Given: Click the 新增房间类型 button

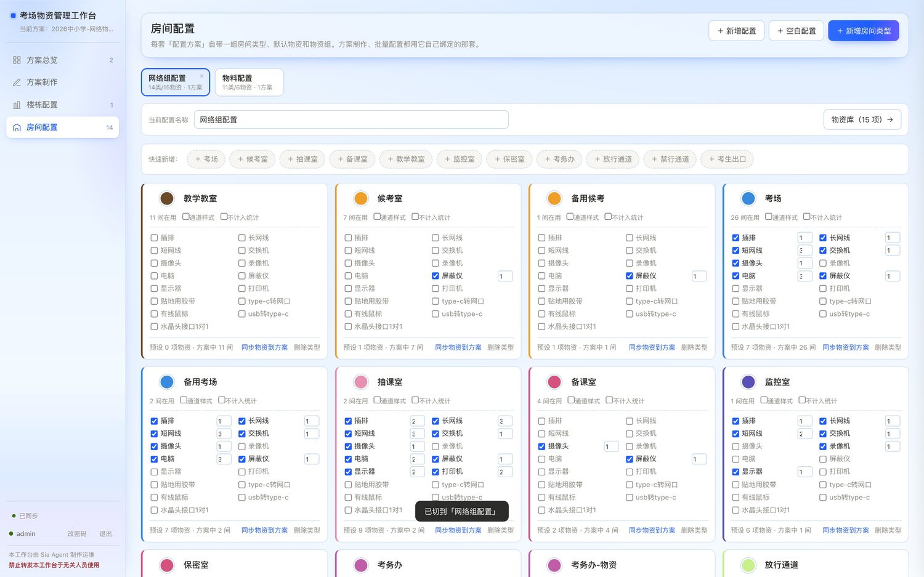Looking at the screenshot, I should 863,31.
